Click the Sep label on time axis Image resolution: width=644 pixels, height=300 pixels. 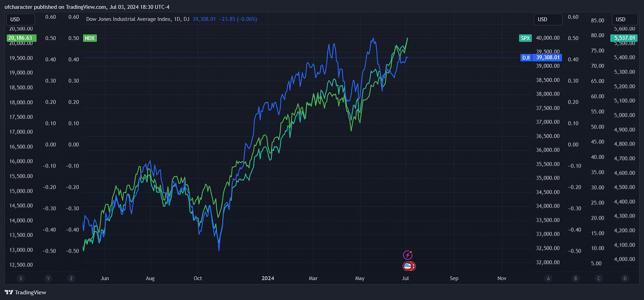click(x=454, y=278)
